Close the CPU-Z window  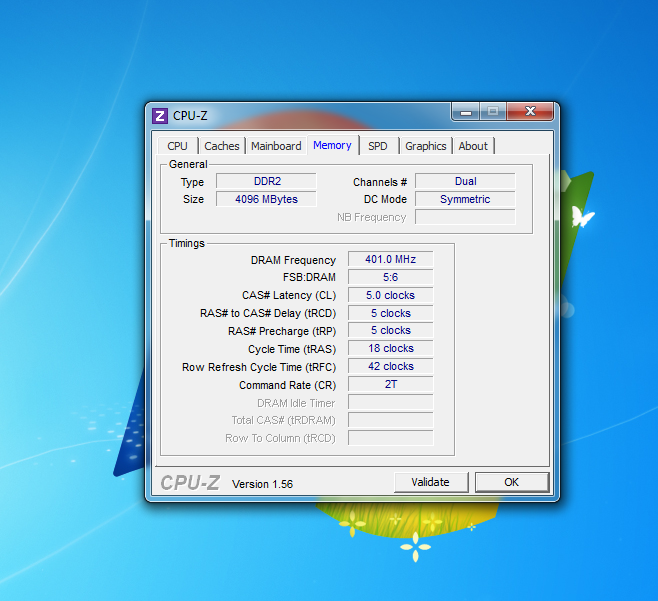(530, 112)
